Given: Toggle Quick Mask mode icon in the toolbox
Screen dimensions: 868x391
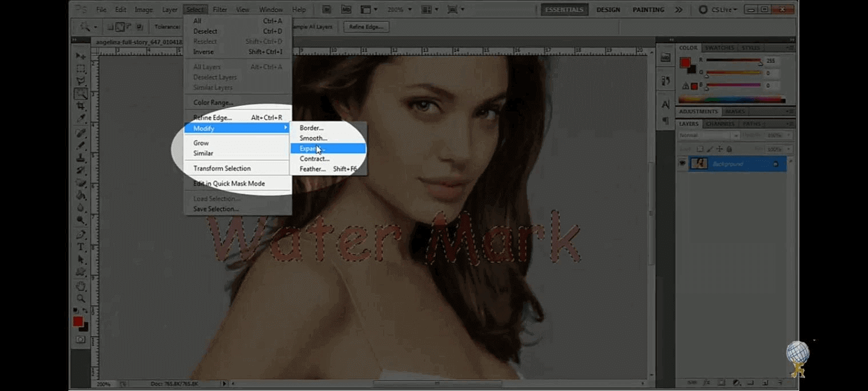Looking at the screenshot, I should pos(81,339).
